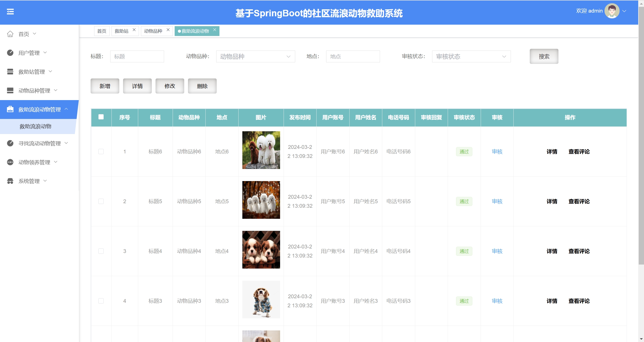The height and width of the screenshot is (342, 644).
Task: Collapse the 救助流浪动物管理 menu
Action: 66,109
